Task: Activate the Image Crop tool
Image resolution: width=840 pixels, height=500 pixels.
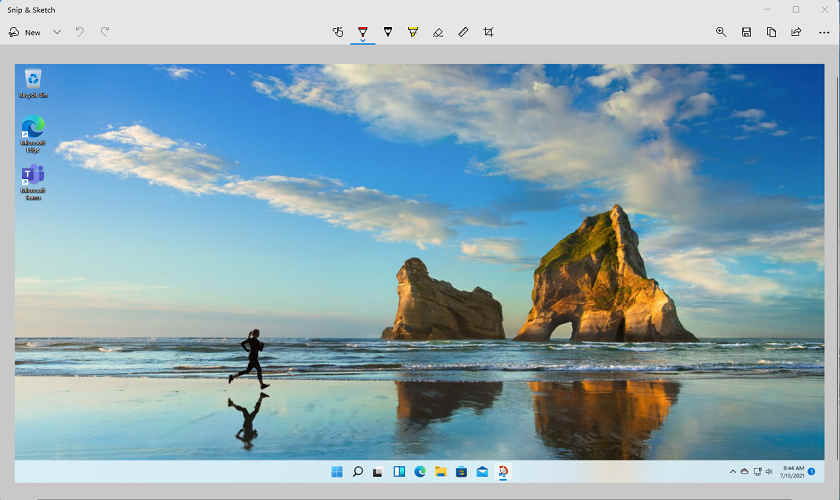Action: click(488, 32)
